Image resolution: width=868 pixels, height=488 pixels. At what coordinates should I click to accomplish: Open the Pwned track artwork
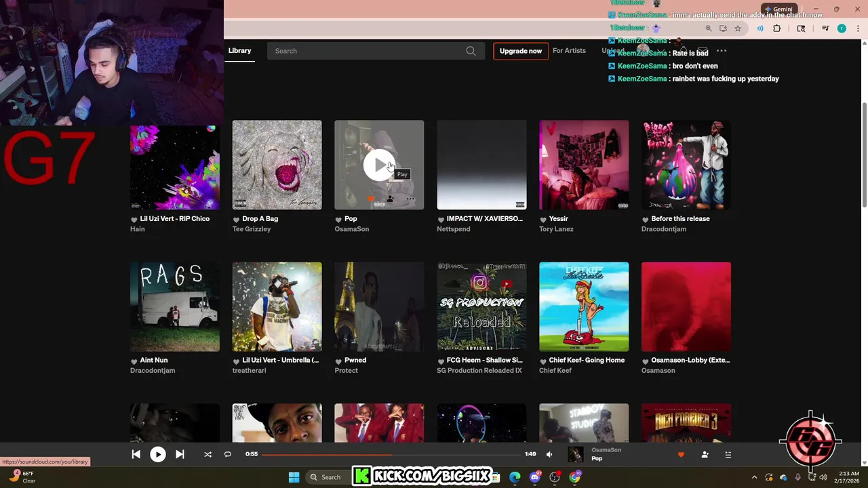[379, 307]
